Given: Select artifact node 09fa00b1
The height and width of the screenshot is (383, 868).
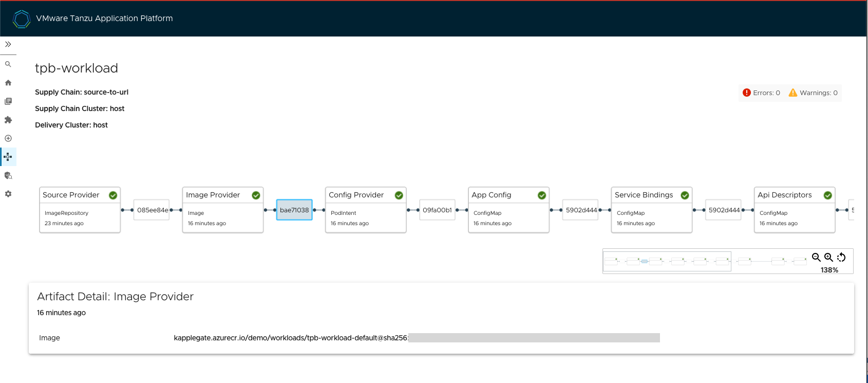Looking at the screenshot, I should pyautogui.click(x=437, y=210).
